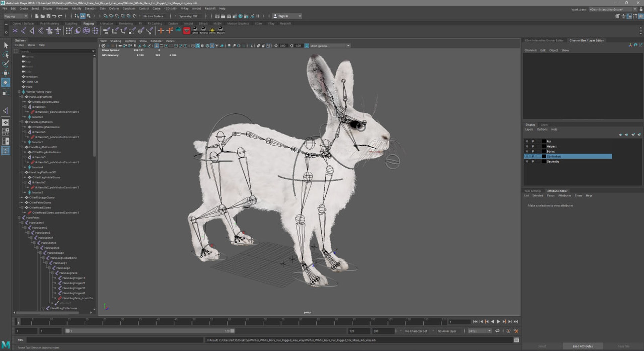The height and width of the screenshot is (351, 644).
Task: Click the HumanIK skeleton shelf icon
Action: (x=58, y=31)
